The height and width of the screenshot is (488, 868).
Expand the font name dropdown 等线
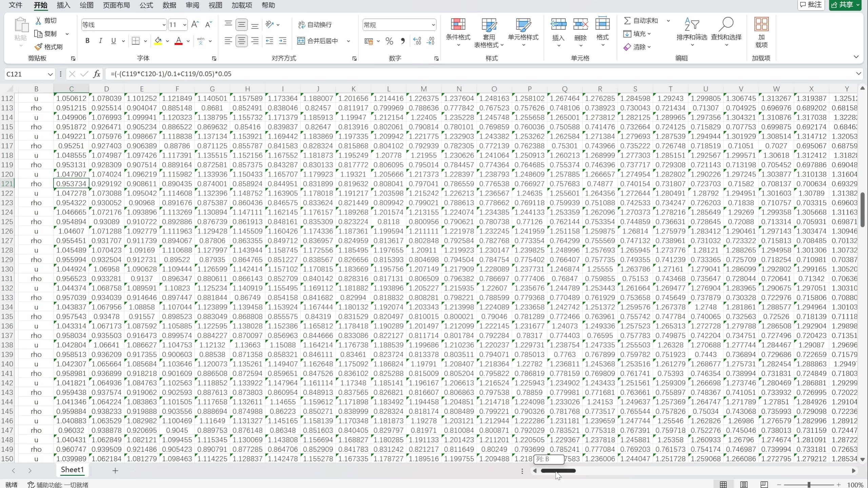click(164, 25)
